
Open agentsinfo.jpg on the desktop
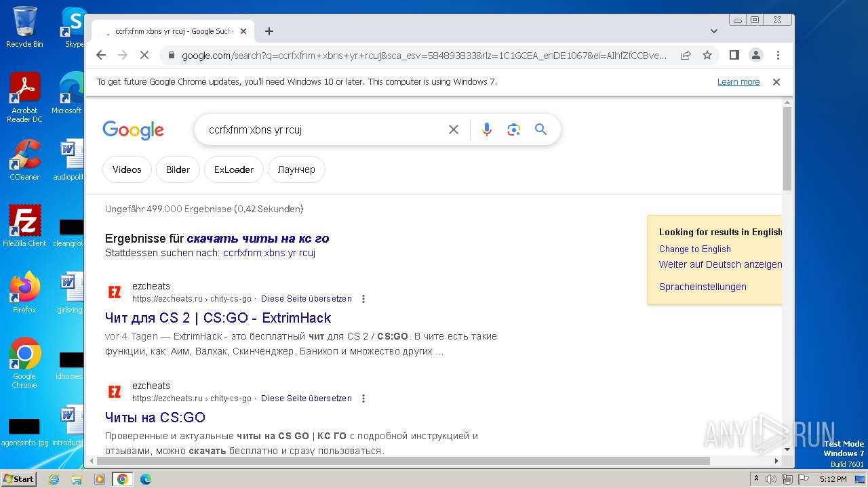(x=24, y=432)
